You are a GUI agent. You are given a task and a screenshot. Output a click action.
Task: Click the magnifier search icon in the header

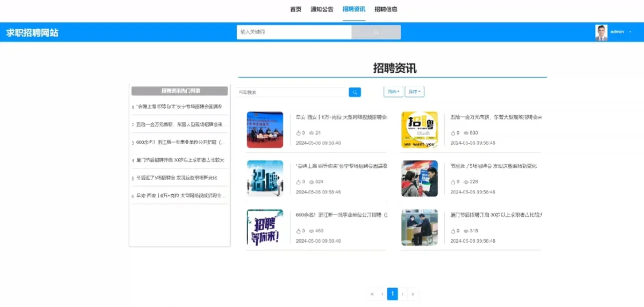click(375, 31)
